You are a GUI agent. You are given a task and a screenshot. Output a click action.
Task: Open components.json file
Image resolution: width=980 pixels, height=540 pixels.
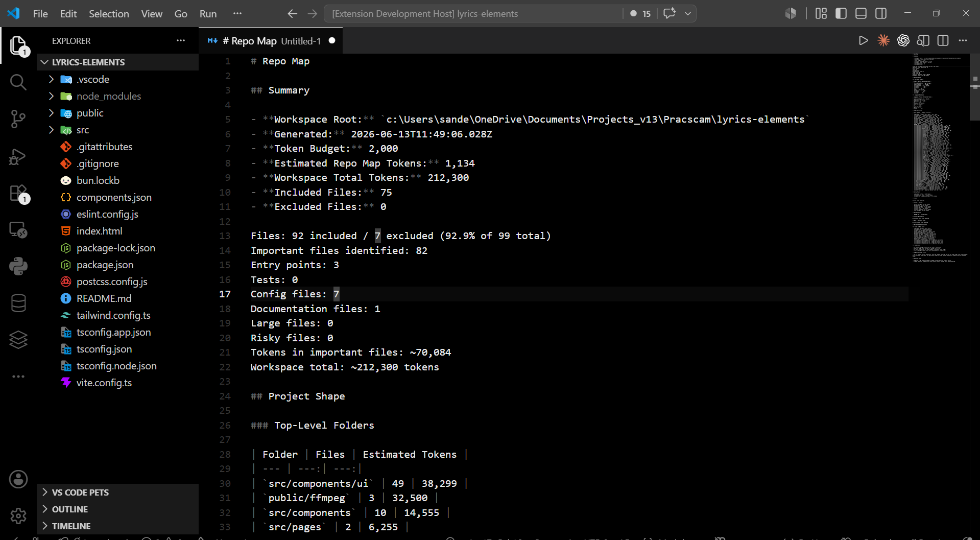(117, 197)
